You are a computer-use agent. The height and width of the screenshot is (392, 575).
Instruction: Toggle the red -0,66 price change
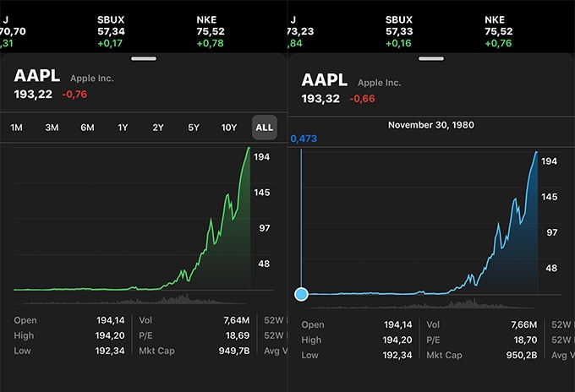click(x=362, y=99)
